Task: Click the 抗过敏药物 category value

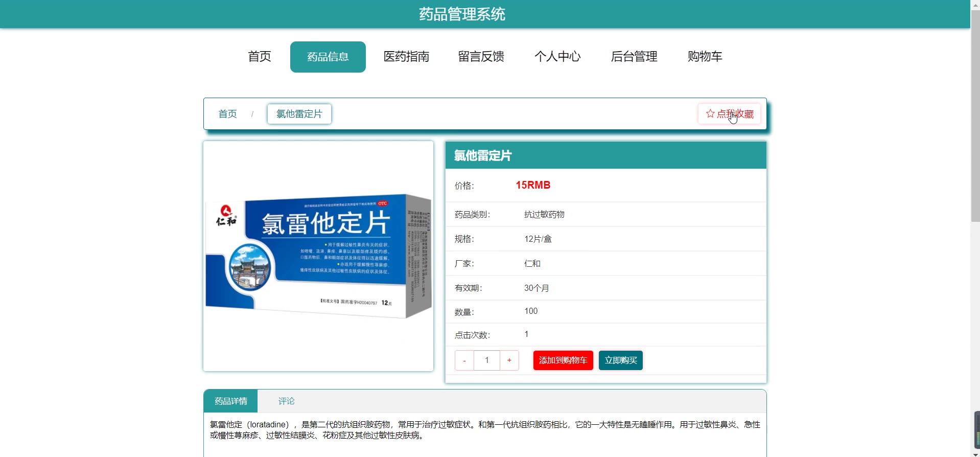Action: tap(544, 214)
